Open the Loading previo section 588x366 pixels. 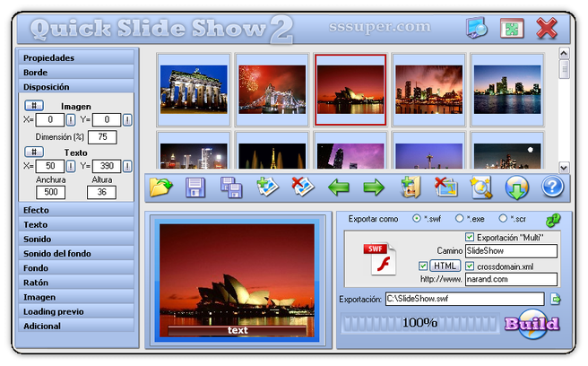click(x=76, y=311)
